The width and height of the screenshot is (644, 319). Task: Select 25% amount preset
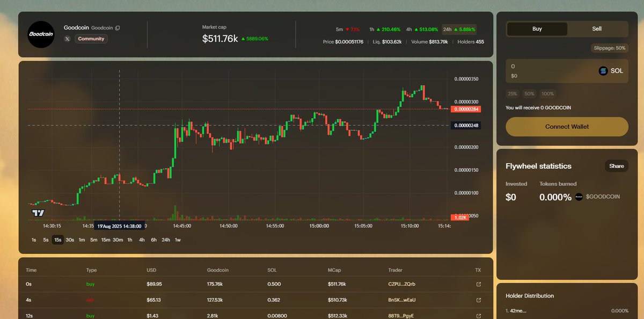(513, 93)
